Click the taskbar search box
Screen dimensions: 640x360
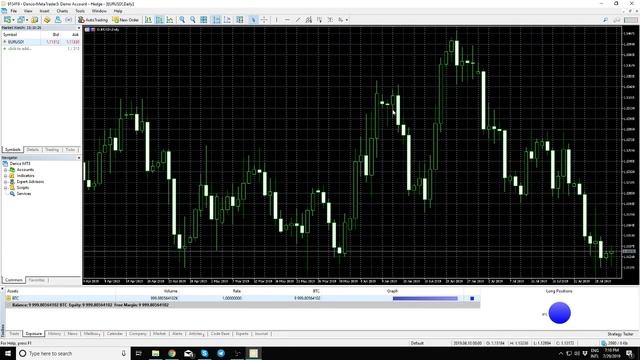tap(73, 353)
